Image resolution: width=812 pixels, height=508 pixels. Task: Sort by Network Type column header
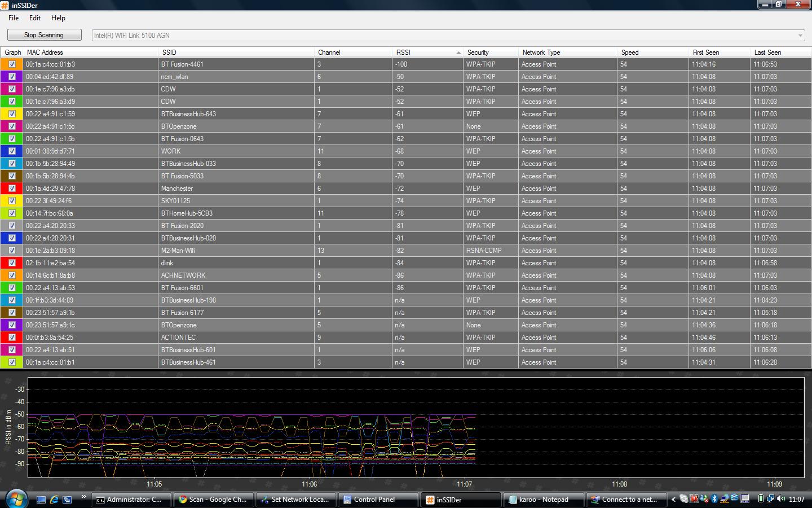click(568, 52)
